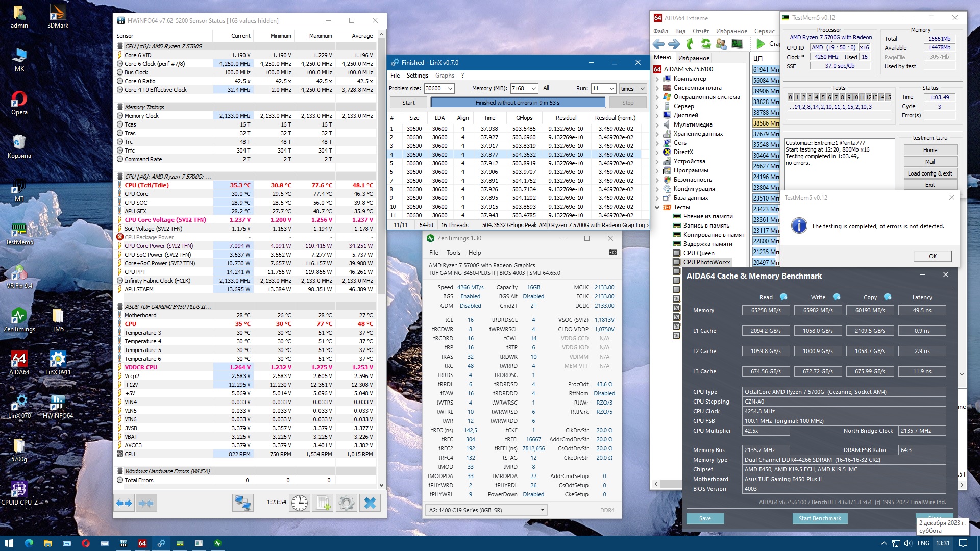The height and width of the screenshot is (551, 980).
Task: Click ZenTimings screenshot camera icon
Action: pyautogui.click(x=612, y=252)
